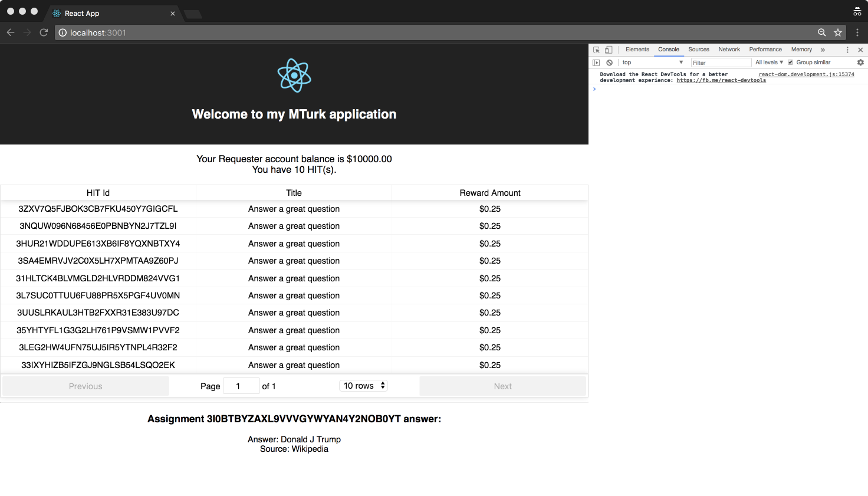Close the DevTools panel
The image size is (868, 496).
coord(860,50)
